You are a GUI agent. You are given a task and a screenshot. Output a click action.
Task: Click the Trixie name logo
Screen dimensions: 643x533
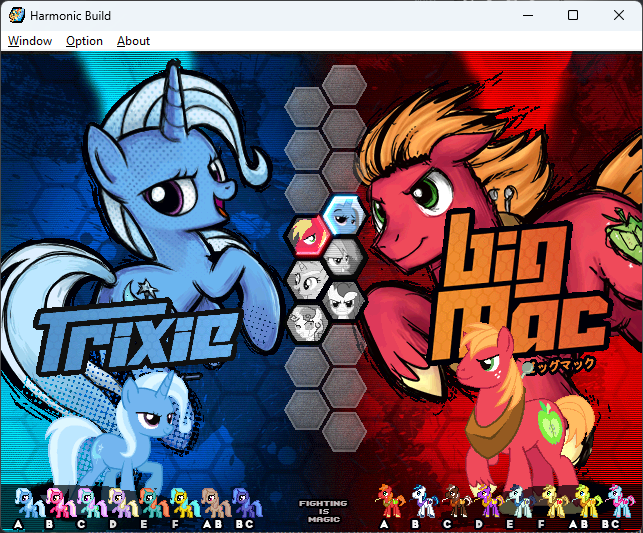pyautogui.click(x=137, y=337)
